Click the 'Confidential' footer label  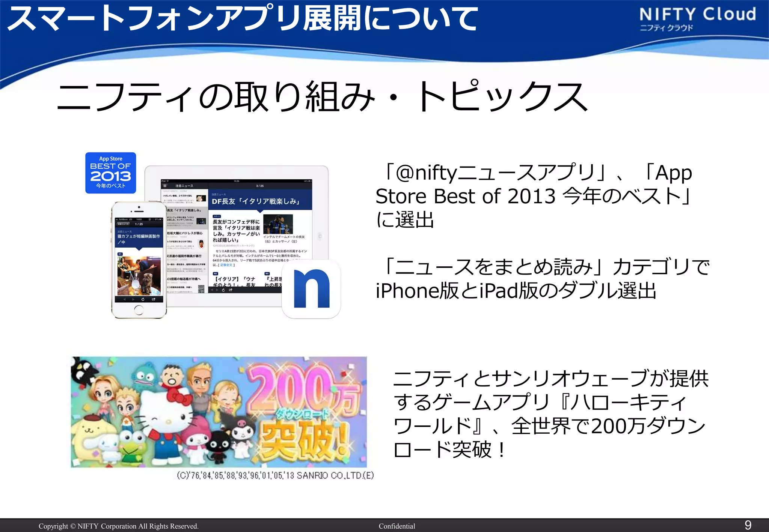tap(397, 526)
